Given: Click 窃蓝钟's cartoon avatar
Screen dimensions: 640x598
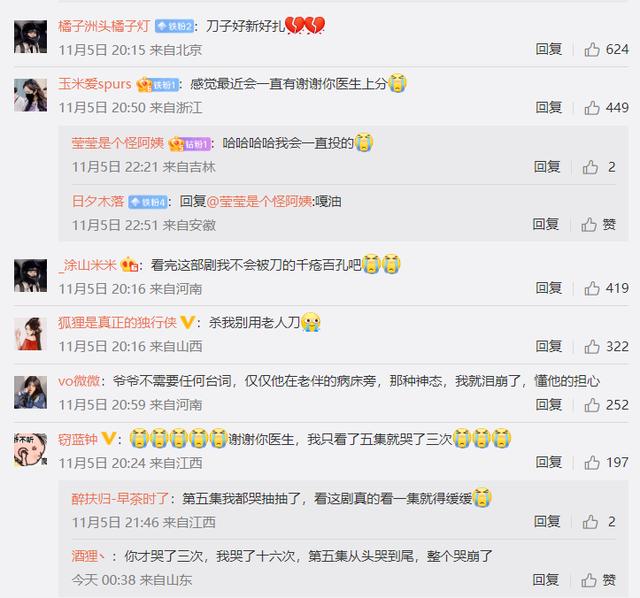Looking at the screenshot, I should click(31, 450).
